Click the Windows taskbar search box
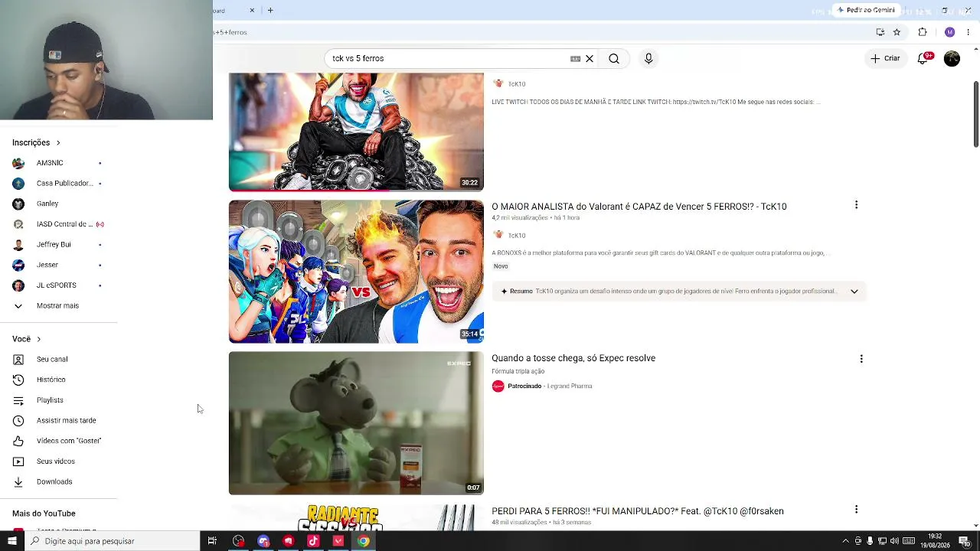This screenshot has width=980, height=551. coord(112,541)
